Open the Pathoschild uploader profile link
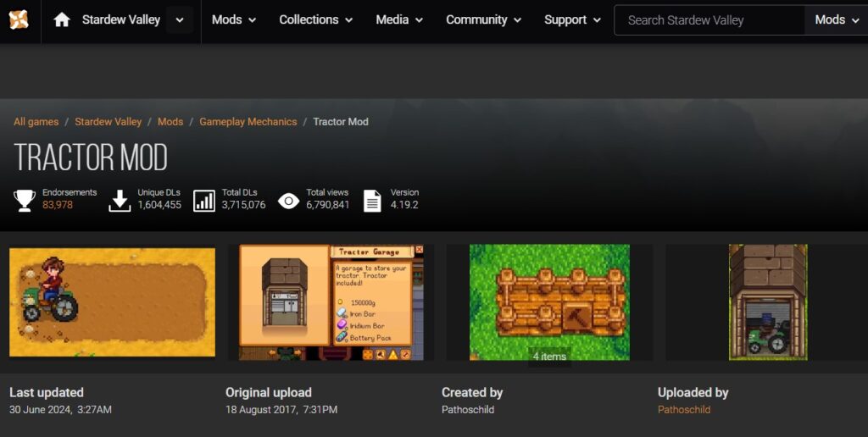The height and width of the screenshot is (437, 868). click(x=684, y=410)
